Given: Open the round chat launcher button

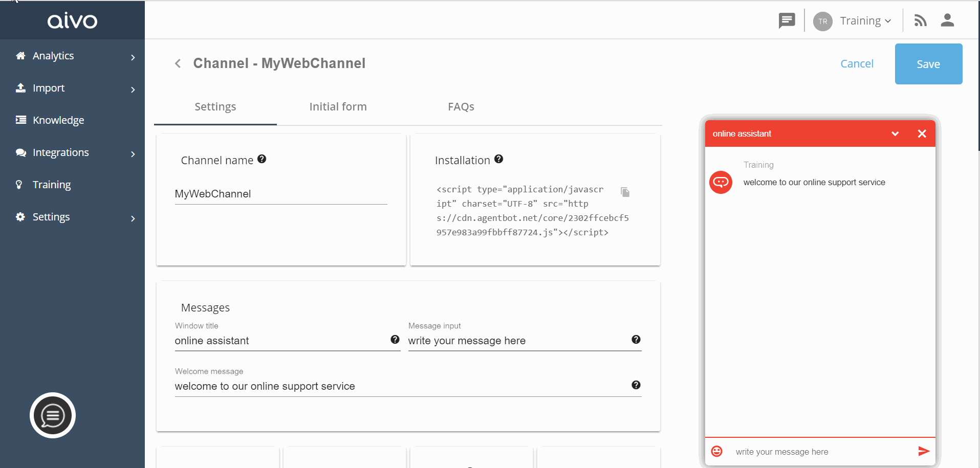Looking at the screenshot, I should pyautogui.click(x=53, y=415).
